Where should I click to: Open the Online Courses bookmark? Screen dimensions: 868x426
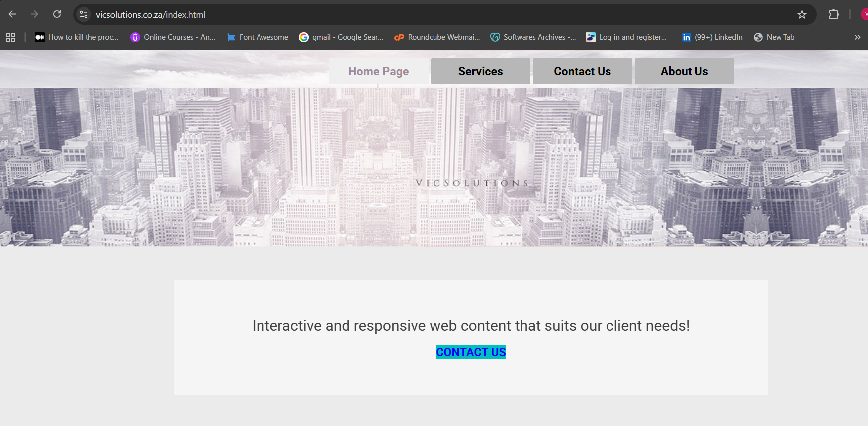pos(173,37)
